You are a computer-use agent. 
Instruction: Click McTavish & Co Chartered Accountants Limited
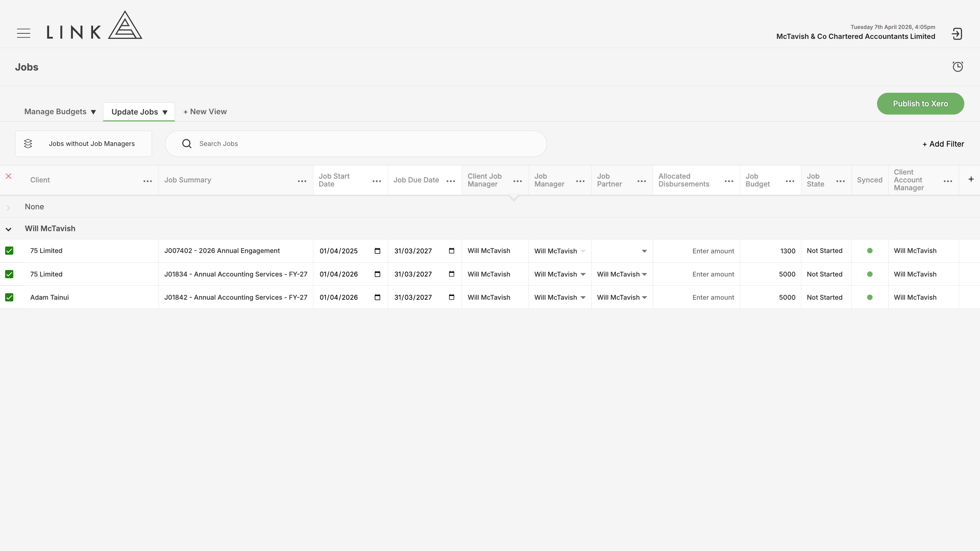[x=856, y=36]
